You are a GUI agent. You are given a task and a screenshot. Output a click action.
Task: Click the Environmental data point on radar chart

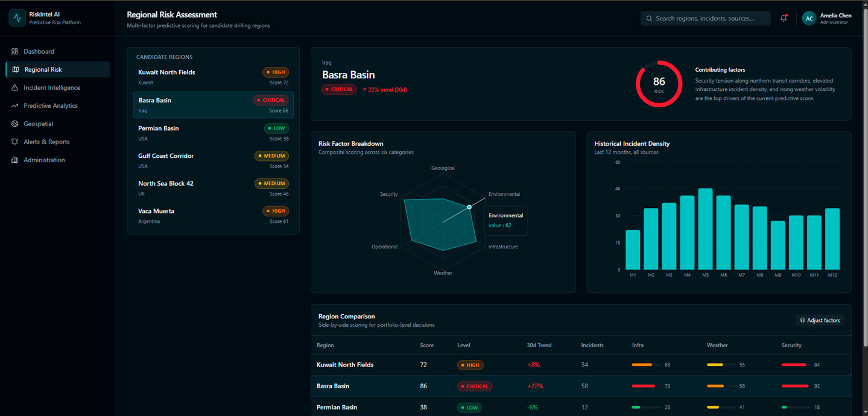[x=469, y=207]
